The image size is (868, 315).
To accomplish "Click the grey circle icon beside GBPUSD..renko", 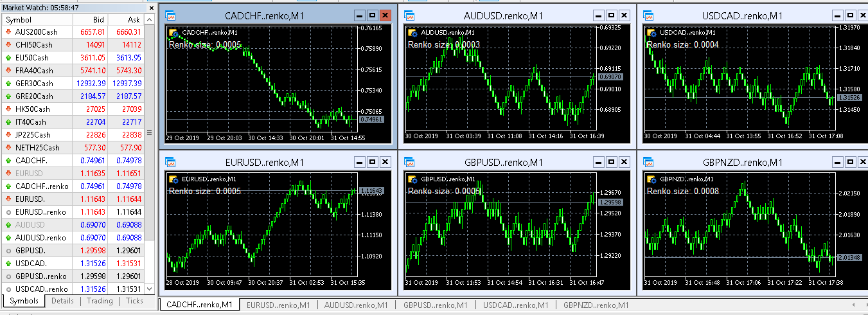I will coord(8,276).
